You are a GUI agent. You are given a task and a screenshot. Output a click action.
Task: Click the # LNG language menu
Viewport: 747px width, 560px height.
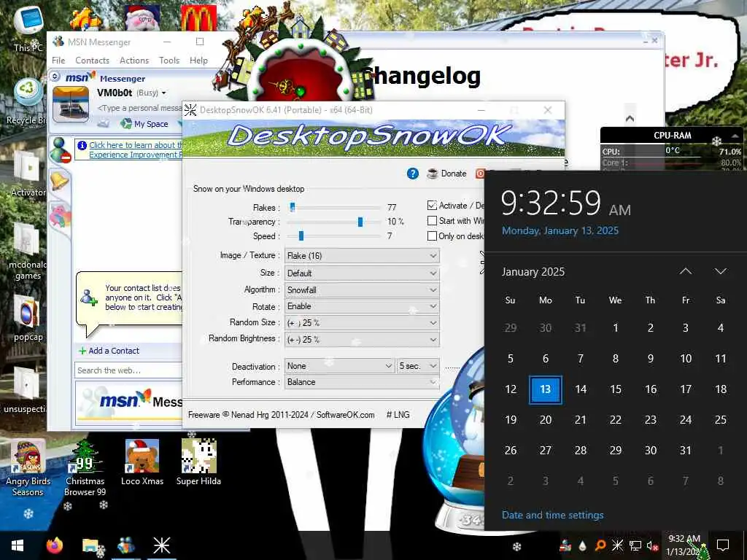(x=398, y=415)
